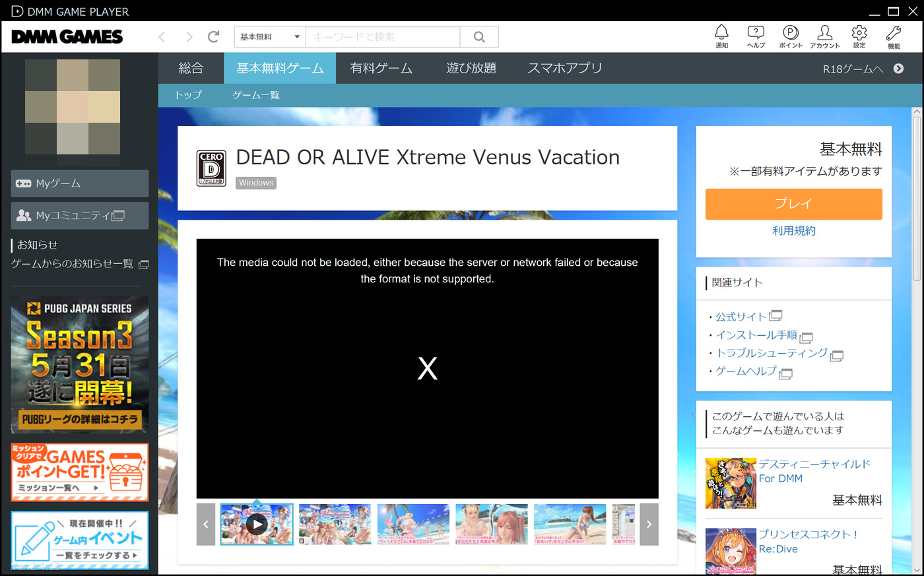Click the magnifier search button

(479, 37)
